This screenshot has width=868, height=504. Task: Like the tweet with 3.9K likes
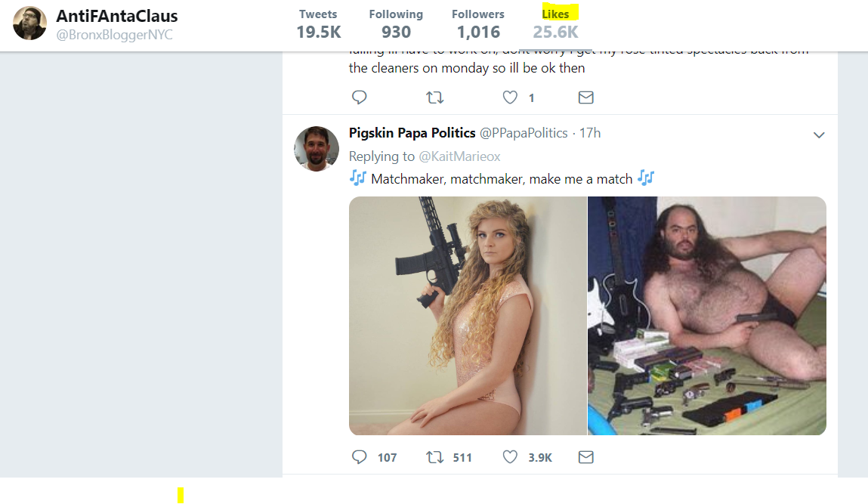510,457
